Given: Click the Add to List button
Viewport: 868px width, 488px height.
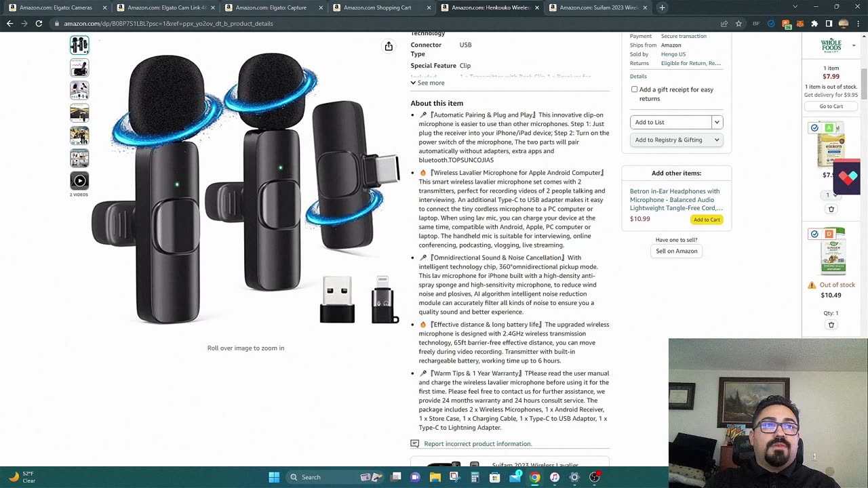Looking at the screenshot, I should point(670,122).
